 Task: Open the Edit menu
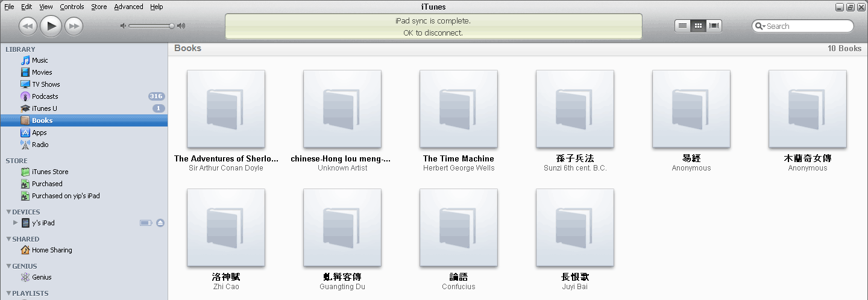click(x=27, y=7)
